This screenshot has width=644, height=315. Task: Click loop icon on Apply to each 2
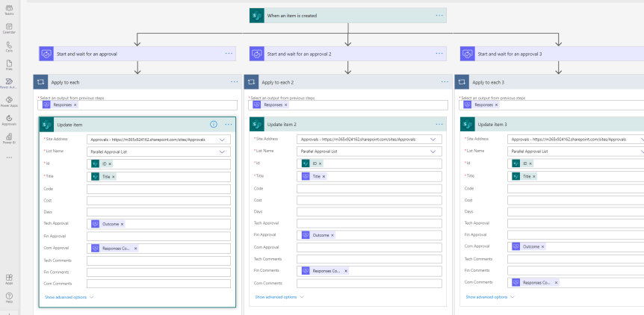pyautogui.click(x=251, y=82)
